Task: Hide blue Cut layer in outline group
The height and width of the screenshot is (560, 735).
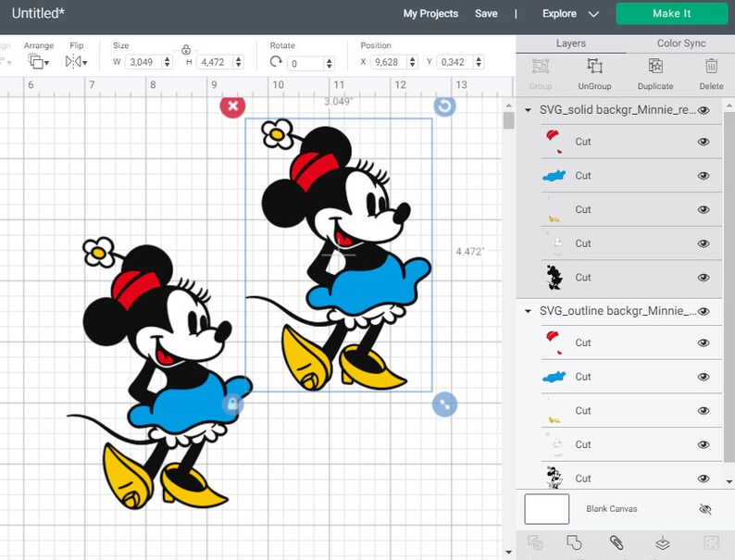Action: click(x=704, y=377)
